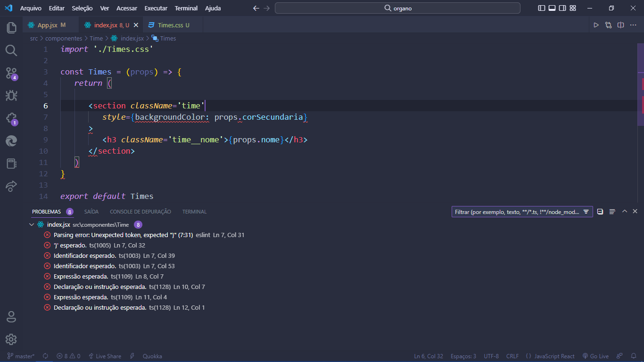
Task: Click the 'Ln 6, Col 32' cursor position
Action: click(429, 356)
